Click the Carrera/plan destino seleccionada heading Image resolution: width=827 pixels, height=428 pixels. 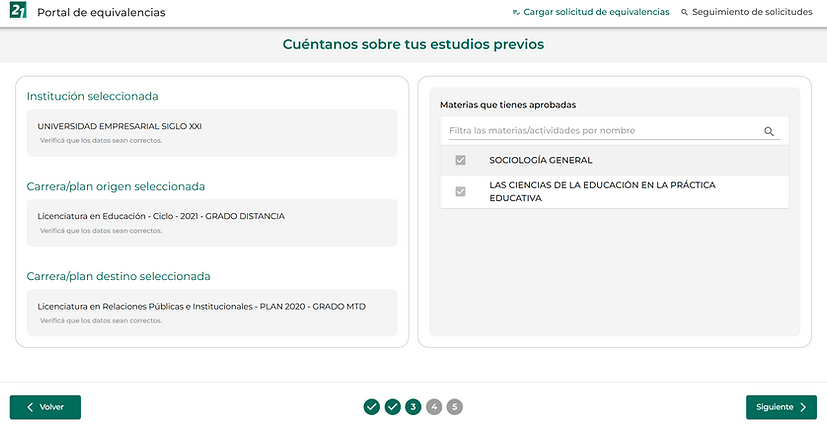(x=118, y=277)
